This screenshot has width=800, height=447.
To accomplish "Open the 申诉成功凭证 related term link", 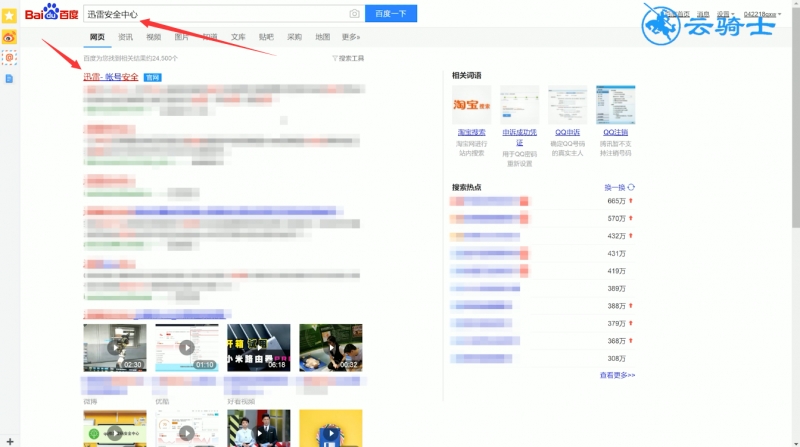I will pos(519,137).
